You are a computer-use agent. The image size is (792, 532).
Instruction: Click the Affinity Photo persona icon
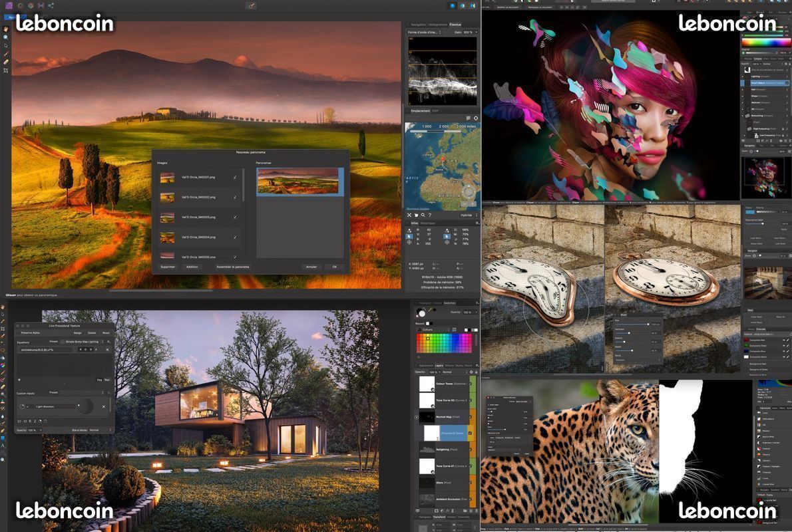[9, 5]
